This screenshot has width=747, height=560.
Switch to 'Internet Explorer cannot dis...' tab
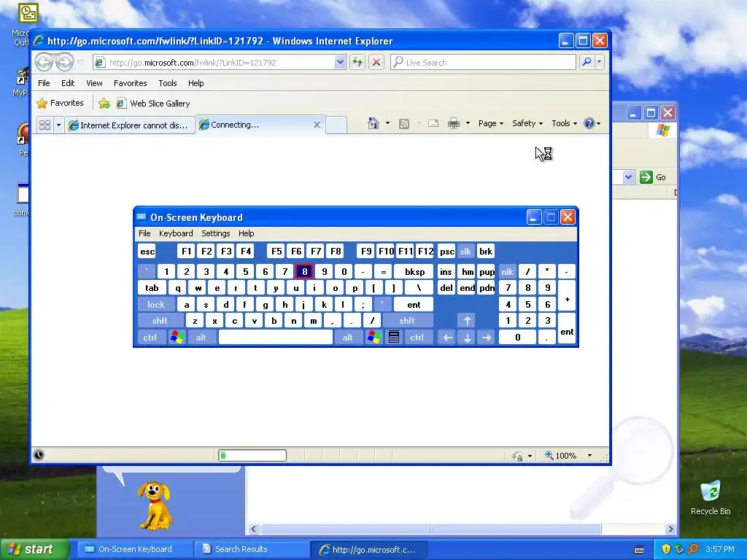point(130,125)
